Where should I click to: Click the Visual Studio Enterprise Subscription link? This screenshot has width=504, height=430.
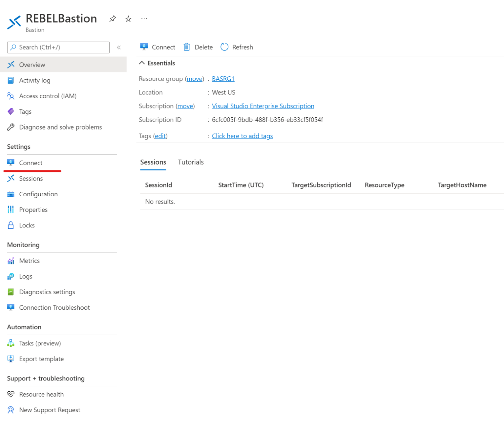[x=263, y=106]
